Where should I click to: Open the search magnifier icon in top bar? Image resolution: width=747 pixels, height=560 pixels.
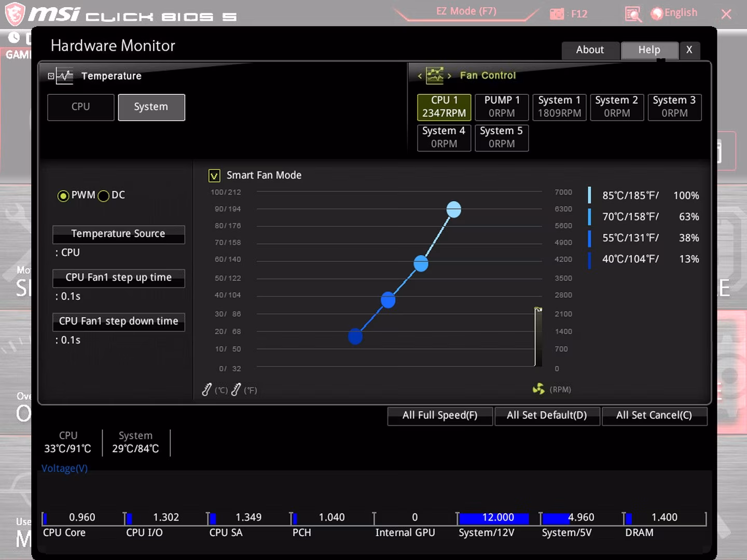[x=633, y=13]
